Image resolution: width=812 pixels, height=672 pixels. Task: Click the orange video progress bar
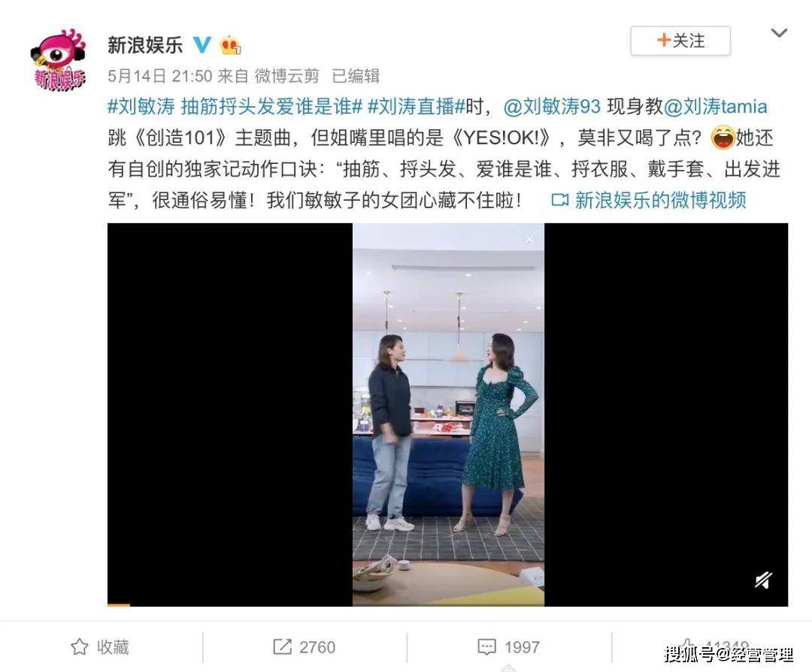point(119,604)
